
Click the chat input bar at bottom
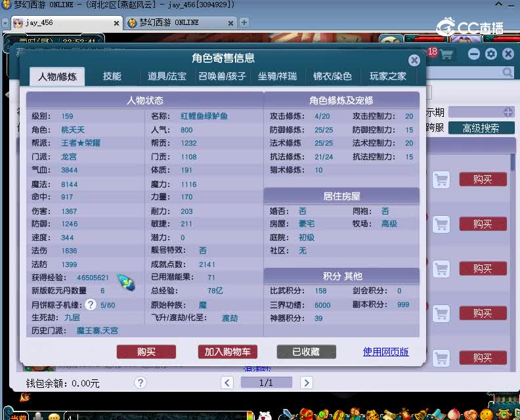pyautogui.click(x=159, y=416)
